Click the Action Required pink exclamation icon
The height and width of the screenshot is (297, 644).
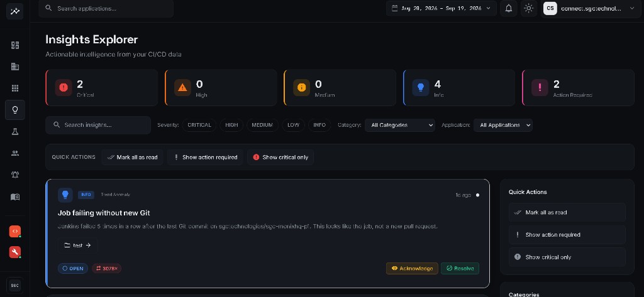click(540, 87)
